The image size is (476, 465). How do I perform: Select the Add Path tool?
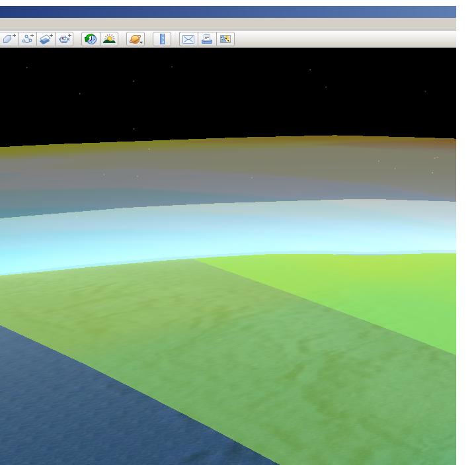click(x=28, y=39)
